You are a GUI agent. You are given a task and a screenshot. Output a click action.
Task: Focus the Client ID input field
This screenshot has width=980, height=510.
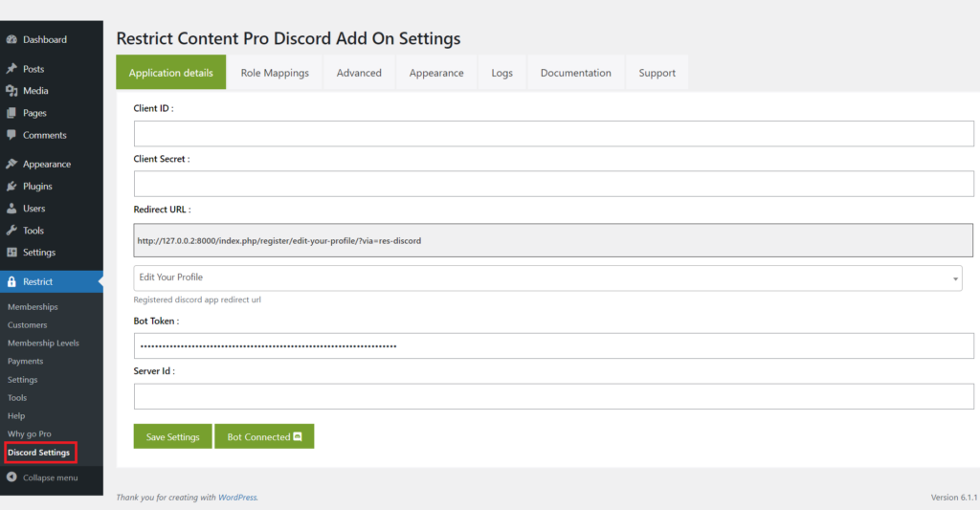pyautogui.click(x=554, y=134)
